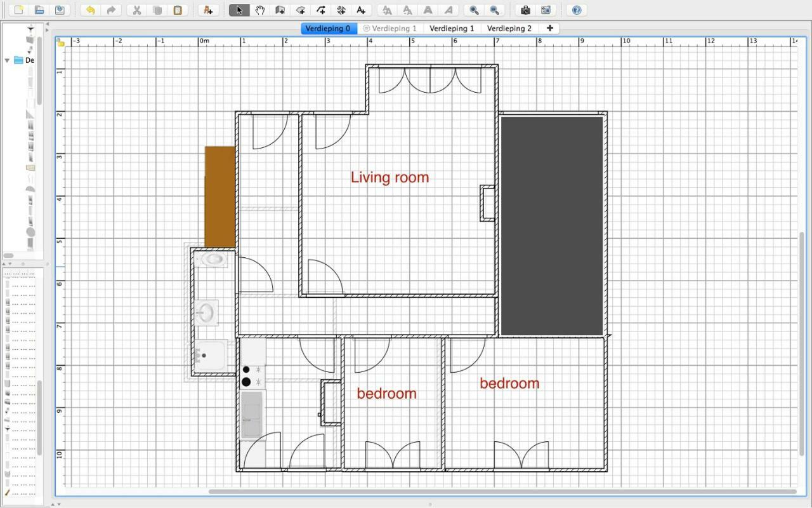Open the black-text Verdieping 1 tab
Screen dimensions: 812x508
[452, 29]
